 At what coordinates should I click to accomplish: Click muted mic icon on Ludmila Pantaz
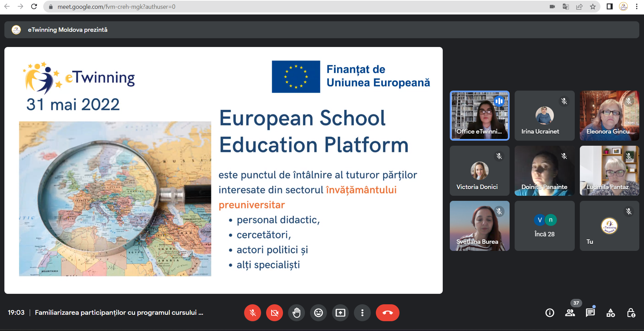[x=629, y=156]
